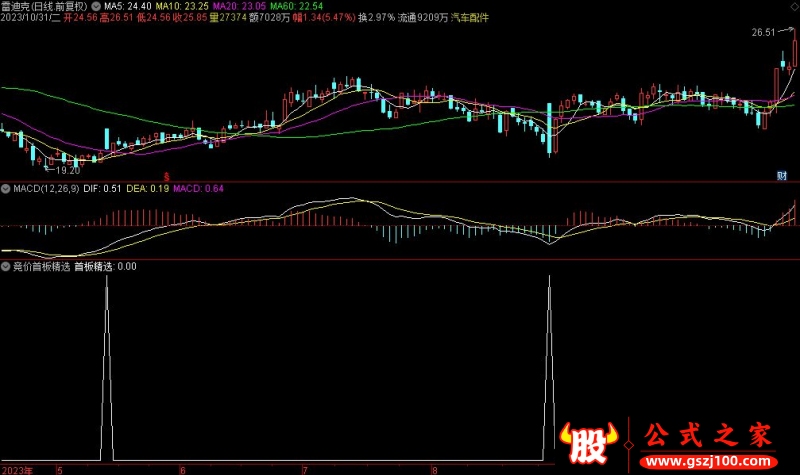Click the closing price 收25.85
Image resolution: width=800 pixels, height=475 pixels.
190,18
